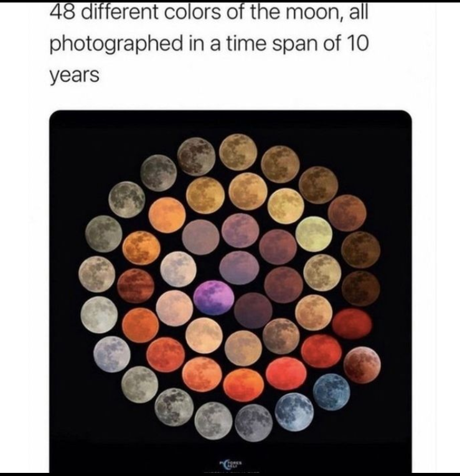The image size is (460, 476).
Task: Click the partially eclipsed moon with white edge
Action: (x=362, y=365)
